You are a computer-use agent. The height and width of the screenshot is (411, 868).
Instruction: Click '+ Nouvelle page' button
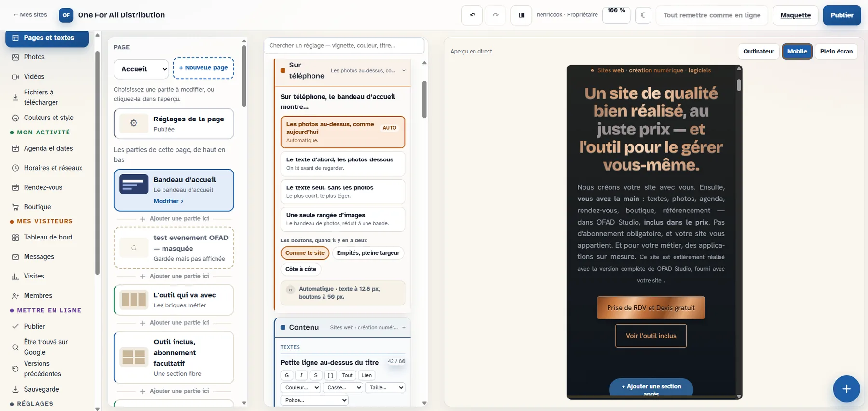pos(203,68)
